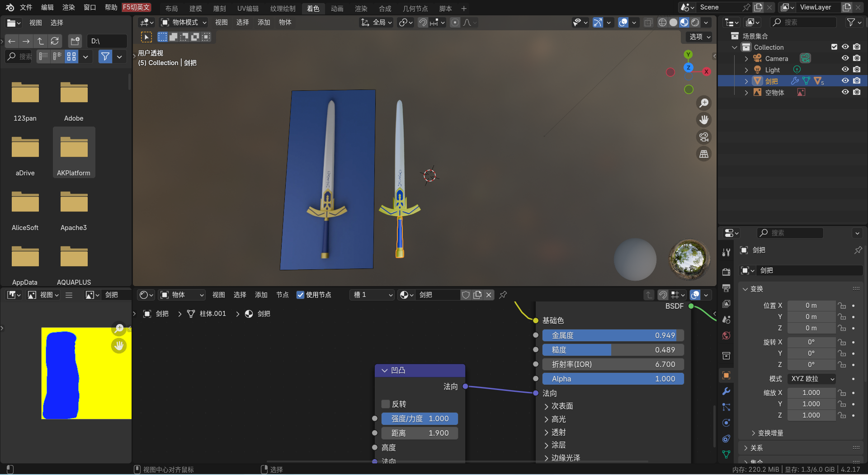Open the 物体模式 mode dropdown
Screen dimensions: 868x475
[x=183, y=22]
